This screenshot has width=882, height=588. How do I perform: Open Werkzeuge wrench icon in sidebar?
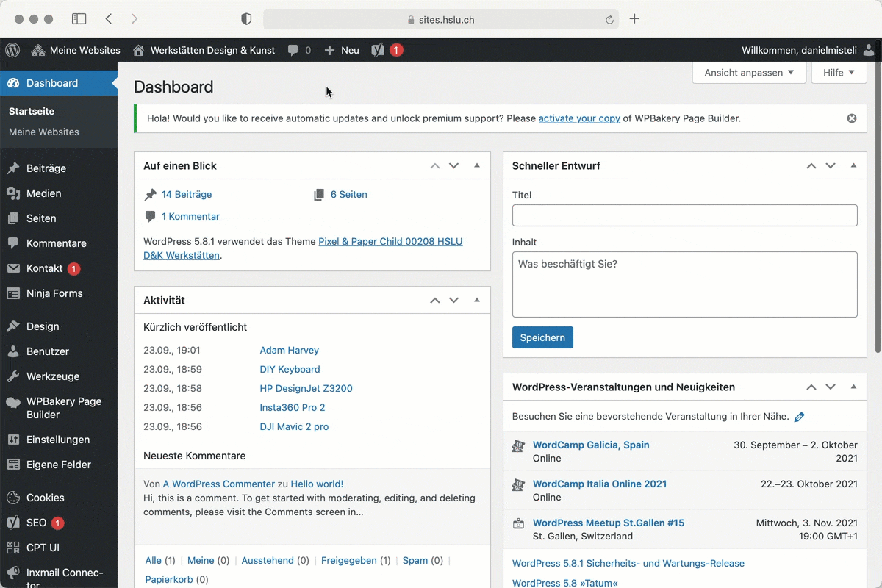(x=13, y=376)
